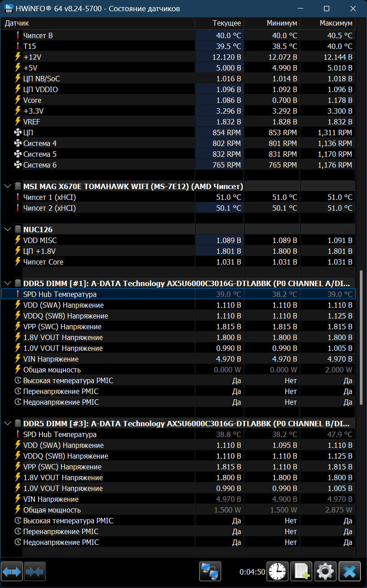The height and width of the screenshot is (588, 367).
Task: Click lightning icon beside ЦП +1.8V
Action: pyautogui.click(x=18, y=251)
